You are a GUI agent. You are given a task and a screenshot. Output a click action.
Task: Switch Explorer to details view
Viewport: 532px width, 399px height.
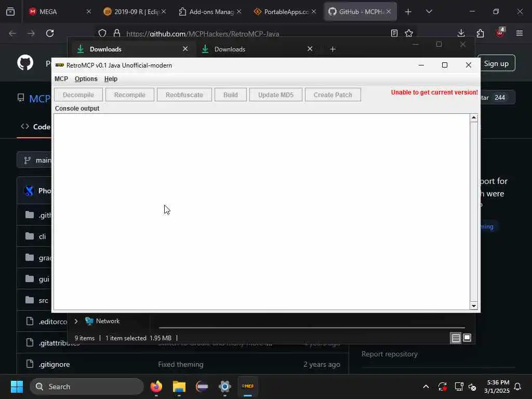tap(456, 338)
